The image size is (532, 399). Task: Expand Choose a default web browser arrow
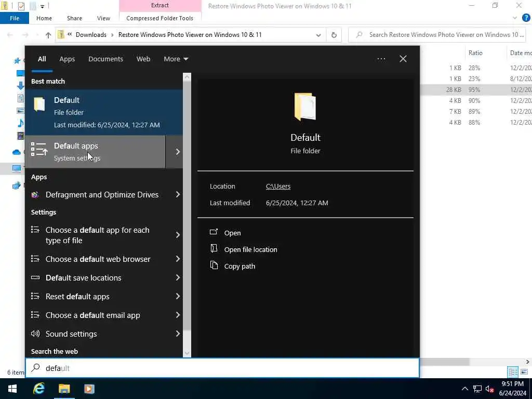coord(178,259)
